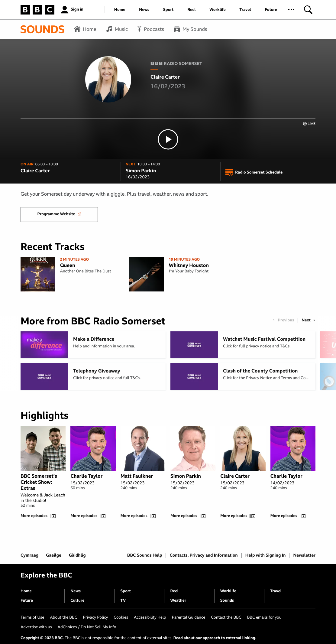Open Weather in Explore the BBC
The width and height of the screenshot is (336, 644).
(x=178, y=600)
